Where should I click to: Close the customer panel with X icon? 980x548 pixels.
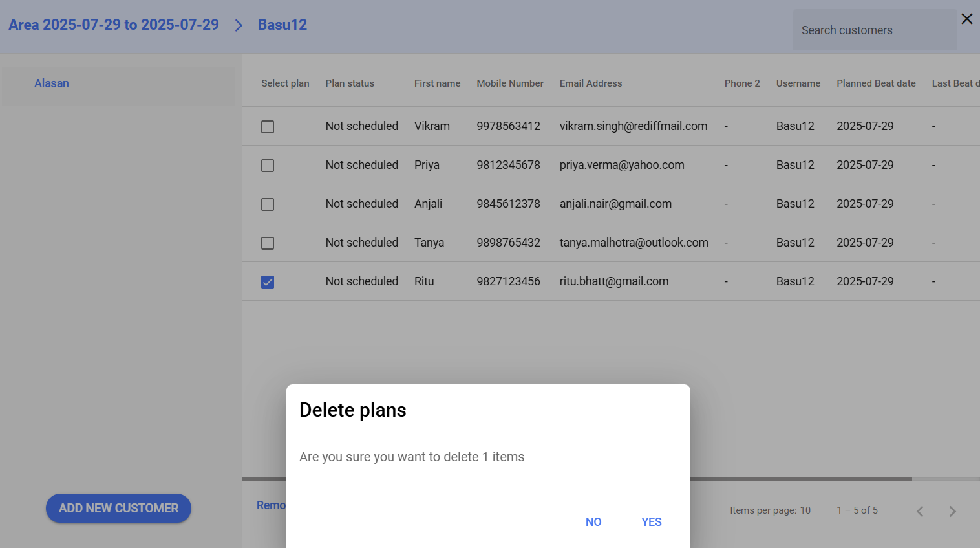point(966,19)
